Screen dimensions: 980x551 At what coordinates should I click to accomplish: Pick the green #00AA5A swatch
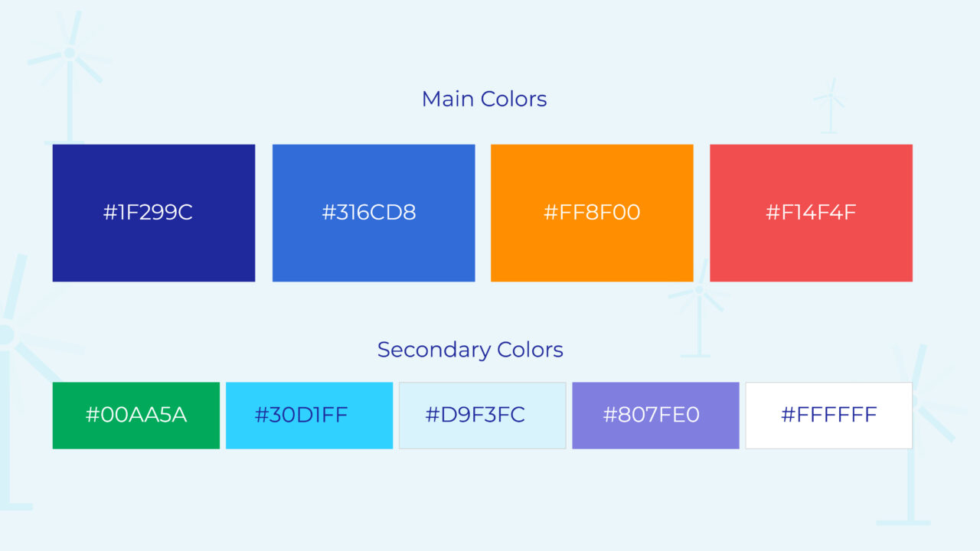coord(136,416)
